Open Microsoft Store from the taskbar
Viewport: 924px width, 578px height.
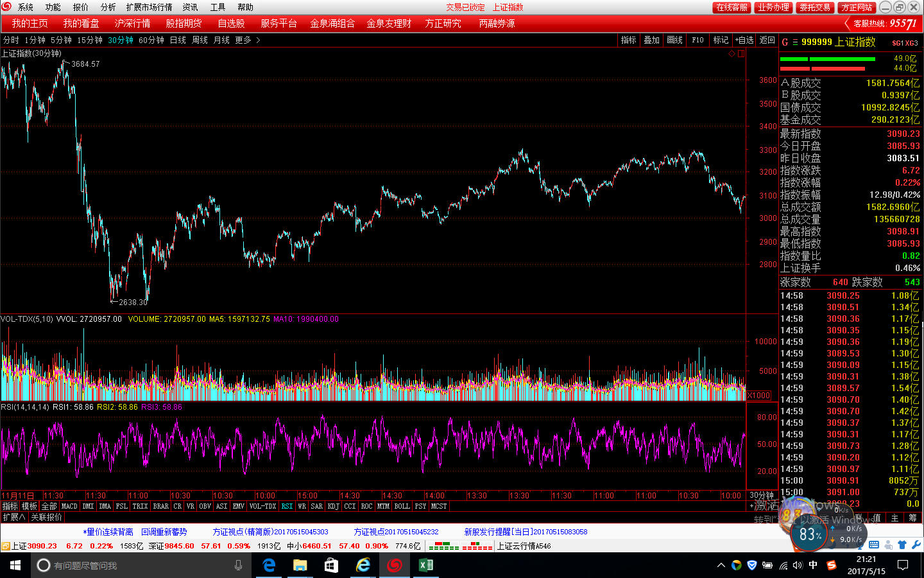pyautogui.click(x=331, y=565)
